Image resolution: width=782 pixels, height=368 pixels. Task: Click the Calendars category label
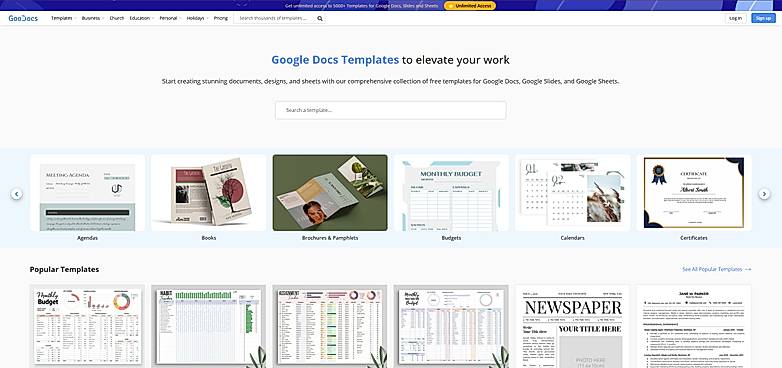pyautogui.click(x=573, y=238)
